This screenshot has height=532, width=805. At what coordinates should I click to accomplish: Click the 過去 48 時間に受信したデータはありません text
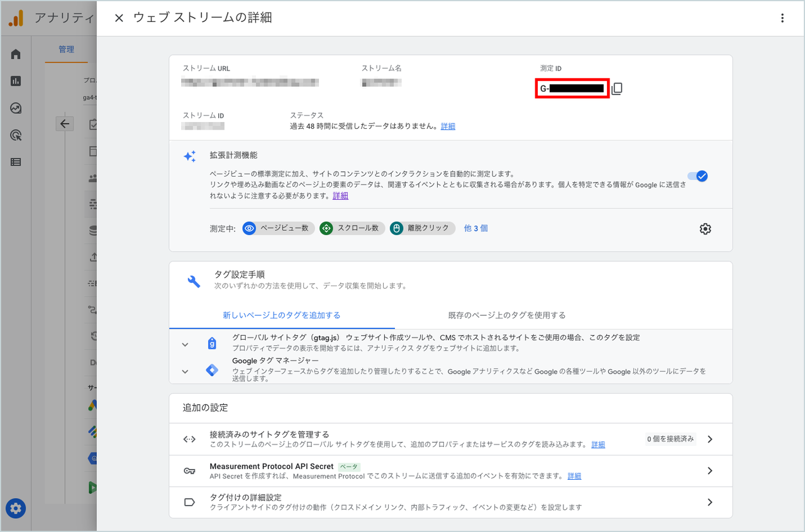click(x=364, y=126)
